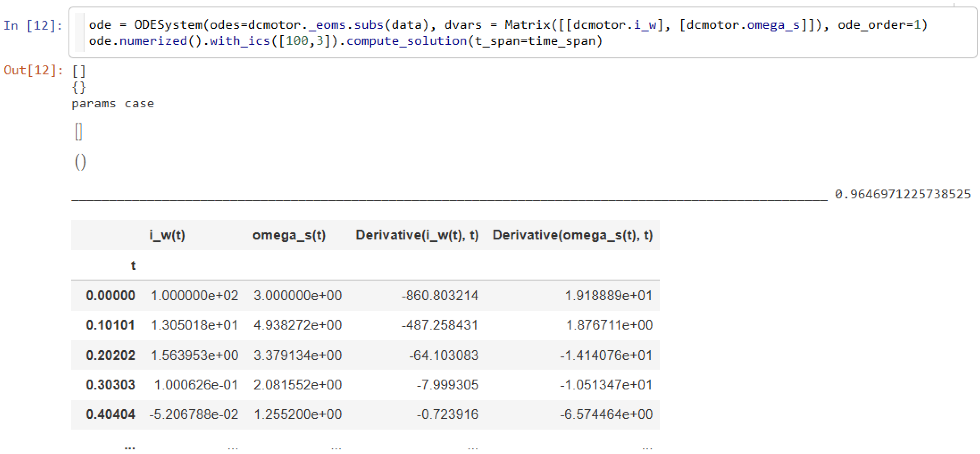Click the cell value -860.803214
The height and width of the screenshot is (454, 980).
tap(439, 295)
